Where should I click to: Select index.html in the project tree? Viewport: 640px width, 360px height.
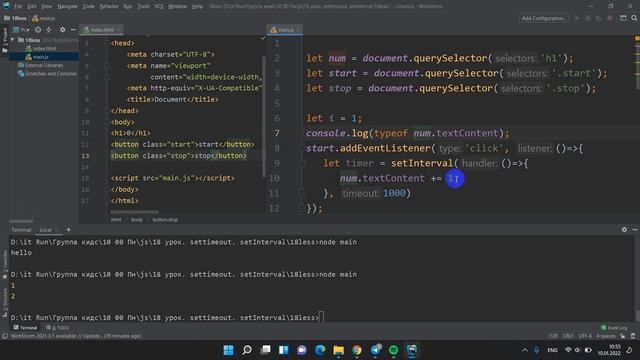point(40,49)
